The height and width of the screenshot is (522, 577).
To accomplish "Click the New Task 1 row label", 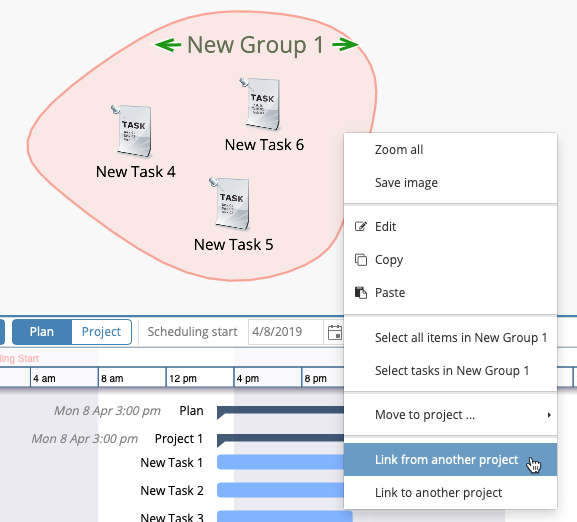I will click(172, 462).
